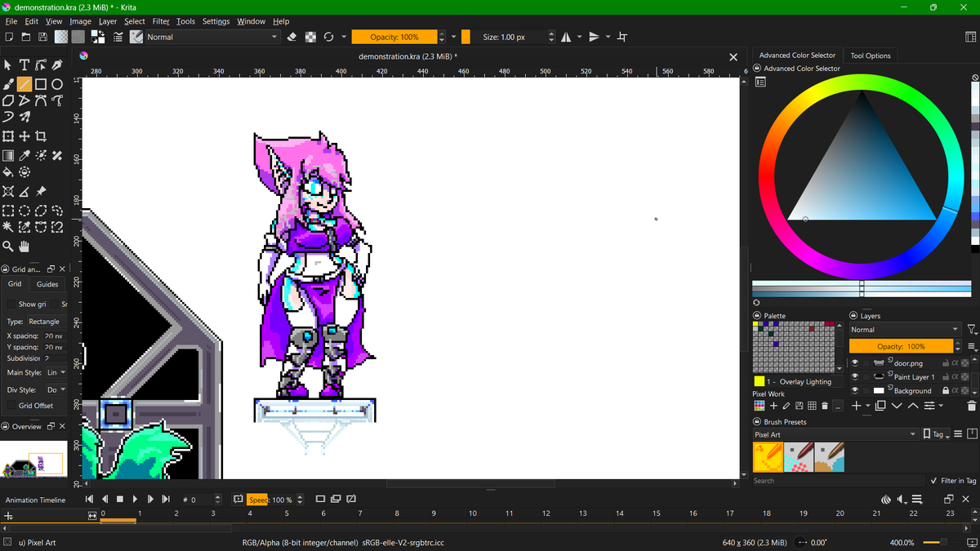This screenshot has height=551, width=980.
Task: Select the Move tool
Action: [24, 136]
